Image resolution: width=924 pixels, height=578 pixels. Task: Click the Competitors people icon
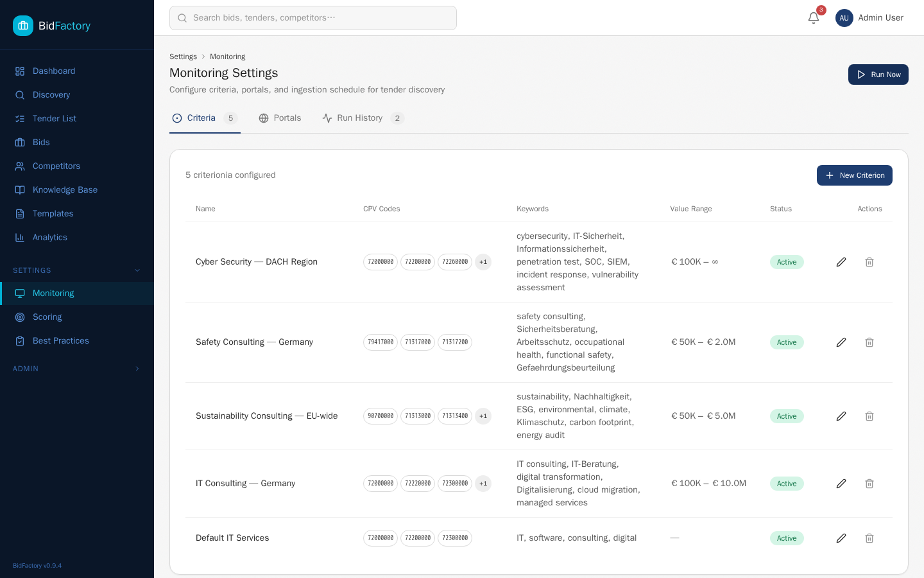[x=20, y=166]
